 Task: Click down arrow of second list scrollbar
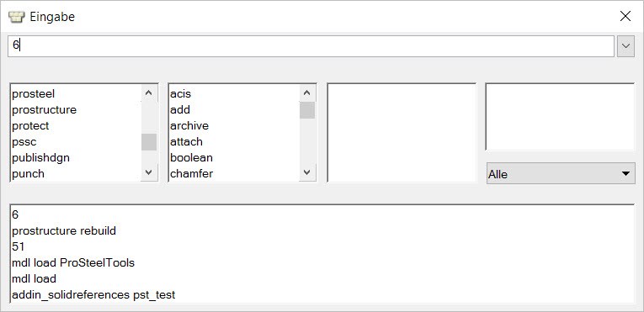[307, 172]
